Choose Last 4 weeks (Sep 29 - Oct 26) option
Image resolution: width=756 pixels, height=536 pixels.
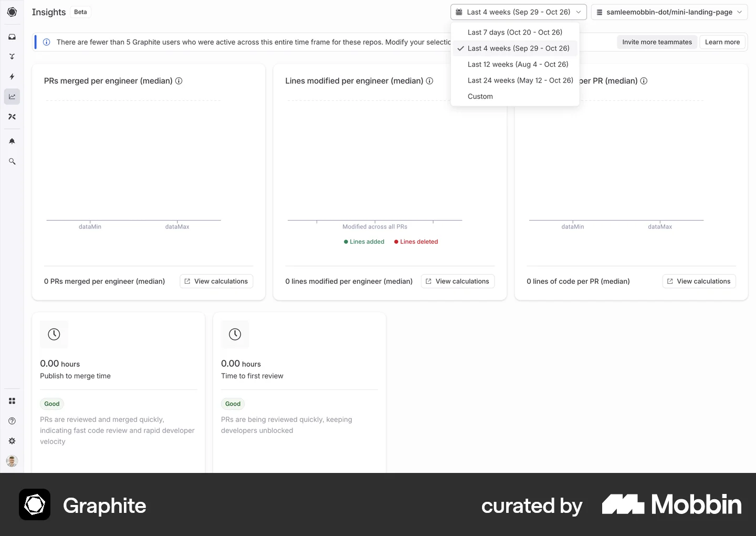point(515,48)
